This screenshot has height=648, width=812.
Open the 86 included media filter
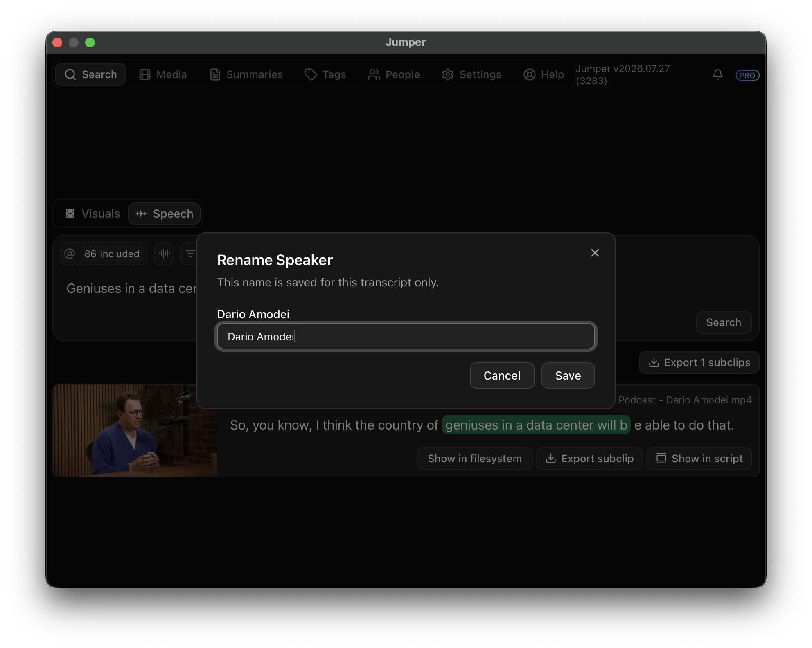pos(104,254)
